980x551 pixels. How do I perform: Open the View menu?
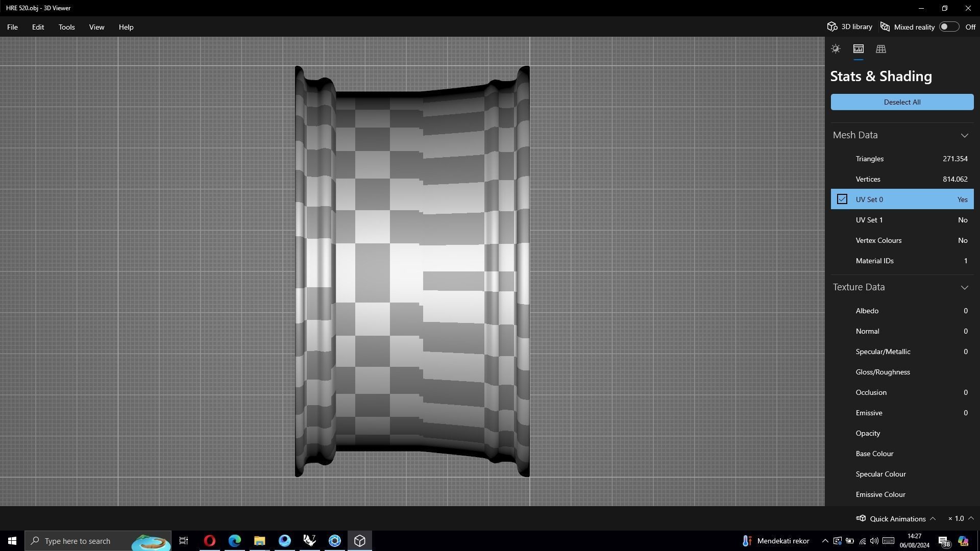96,27
